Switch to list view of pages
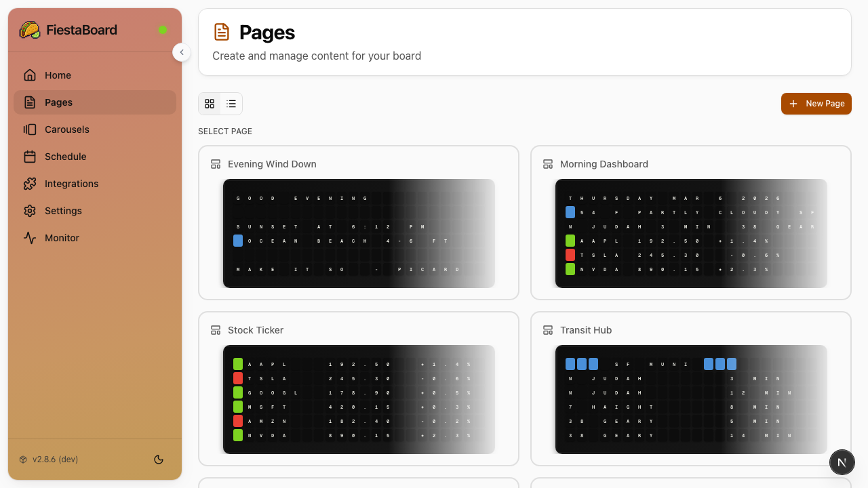The height and width of the screenshot is (488, 868). (x=231, y=104)
